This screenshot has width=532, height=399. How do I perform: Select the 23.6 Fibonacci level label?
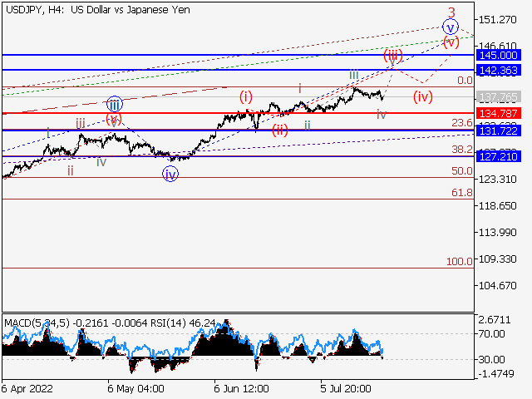(462, 123)
